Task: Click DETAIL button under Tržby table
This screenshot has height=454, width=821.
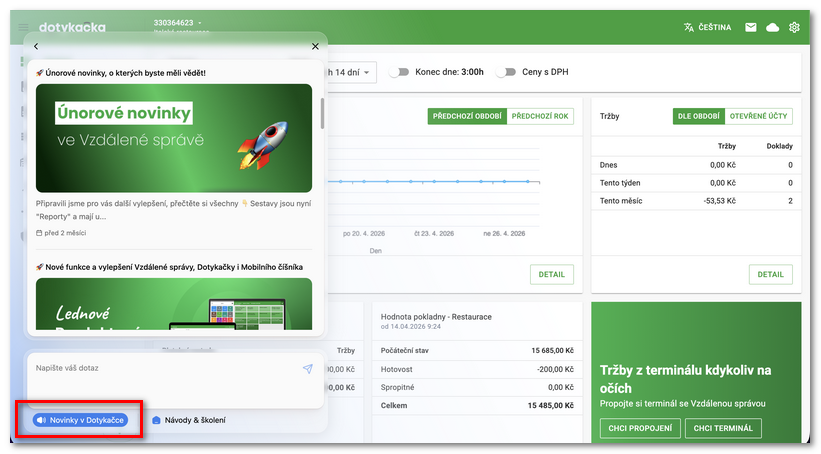Action: point(770,274)
